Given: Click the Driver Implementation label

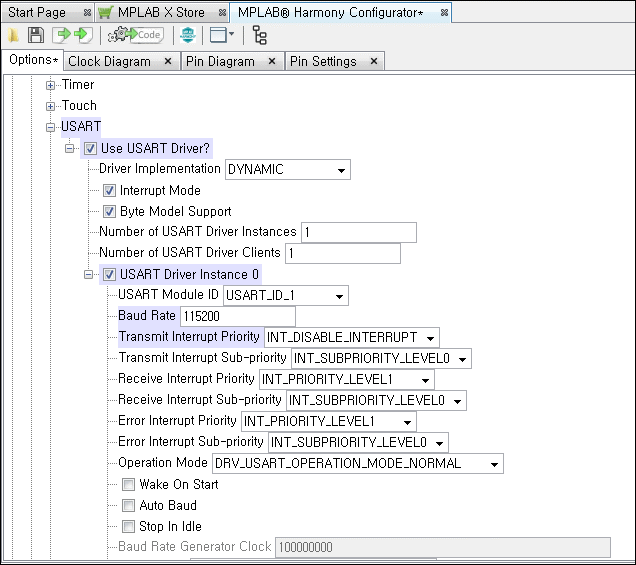Looking at the screenshot, I should coord(160,169).
